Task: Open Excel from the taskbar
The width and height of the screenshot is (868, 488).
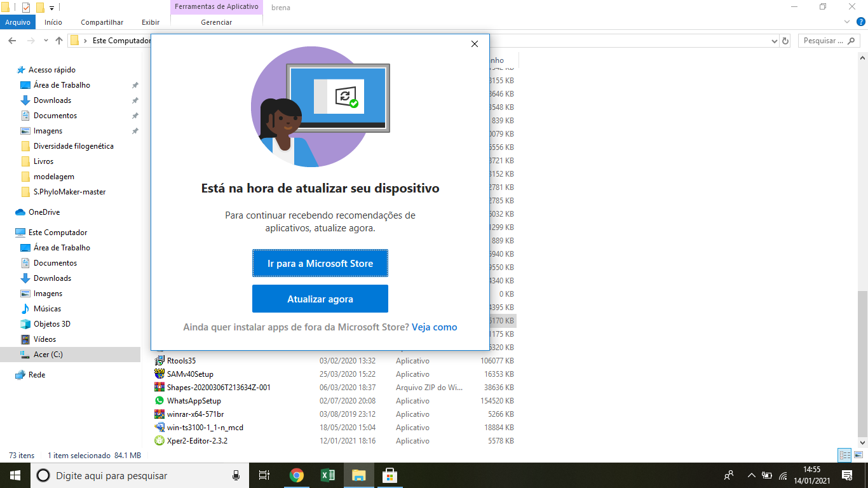Action: 328,475
